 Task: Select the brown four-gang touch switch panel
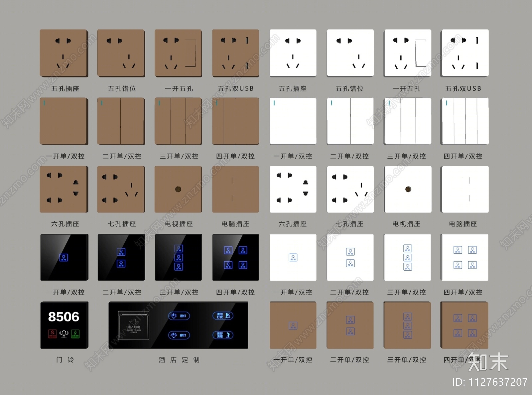465,325
